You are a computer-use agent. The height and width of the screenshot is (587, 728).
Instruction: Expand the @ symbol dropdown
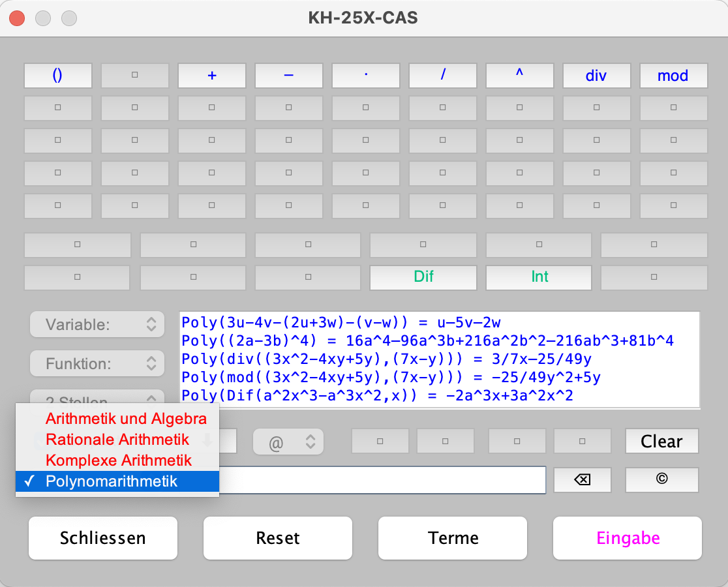click(288, 442)
